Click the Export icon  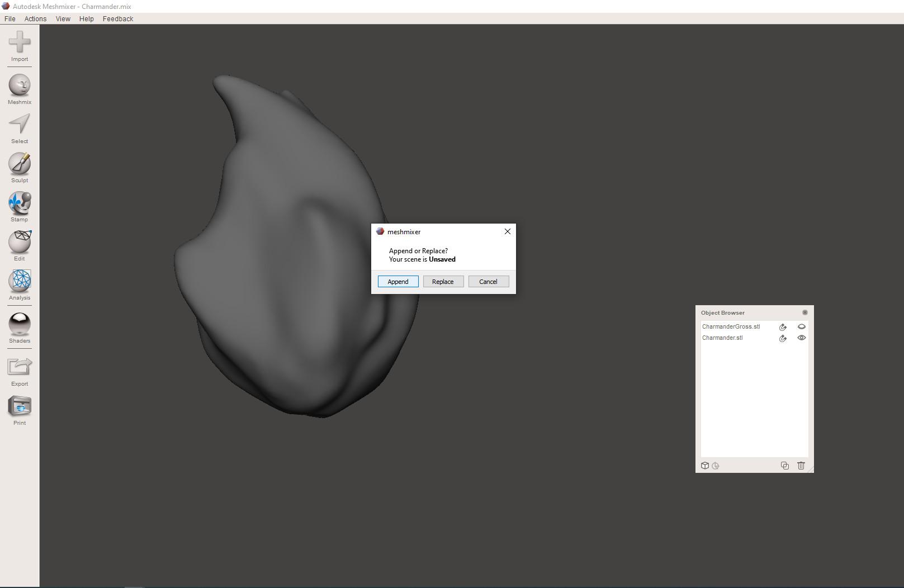click(20, 367)
